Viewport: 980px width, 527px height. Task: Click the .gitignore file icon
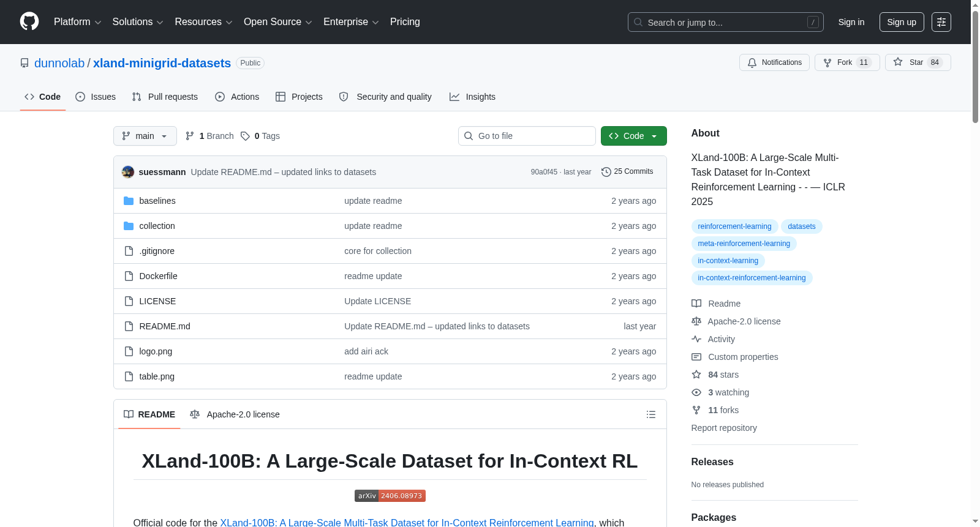click(129, 251)
